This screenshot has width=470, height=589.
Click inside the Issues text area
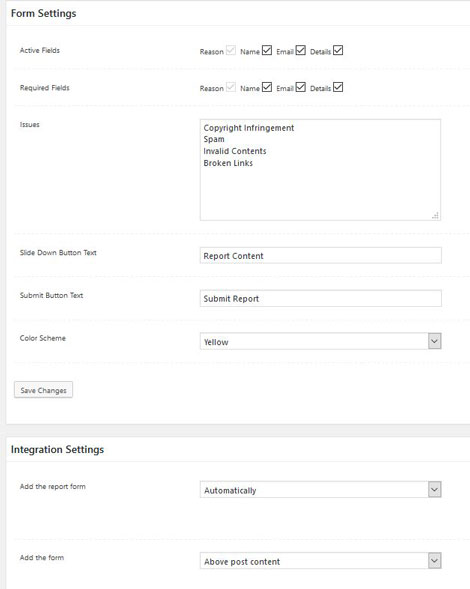(x=320, y=170)
